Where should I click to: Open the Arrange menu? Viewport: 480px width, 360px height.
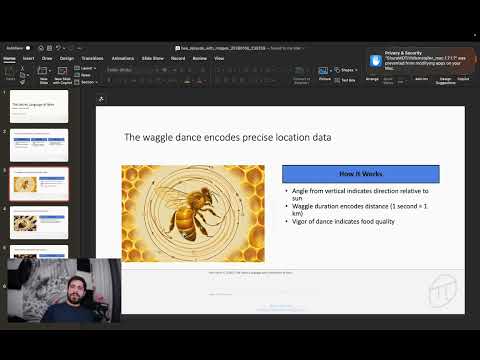tap(372, 79)
